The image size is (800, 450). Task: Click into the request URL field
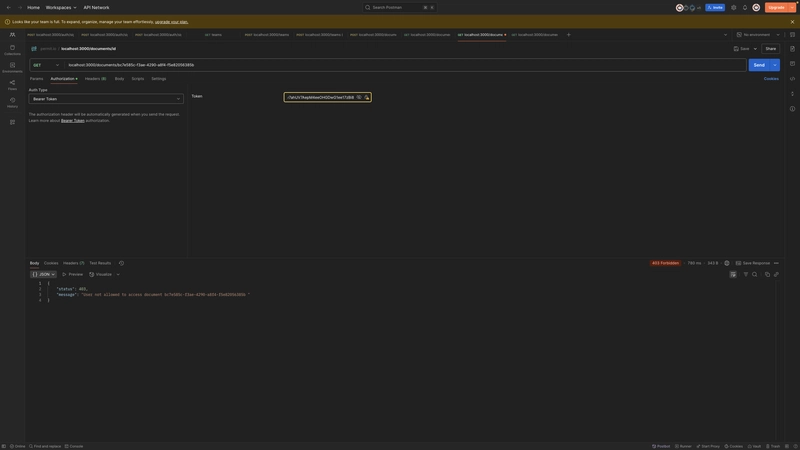406,65
